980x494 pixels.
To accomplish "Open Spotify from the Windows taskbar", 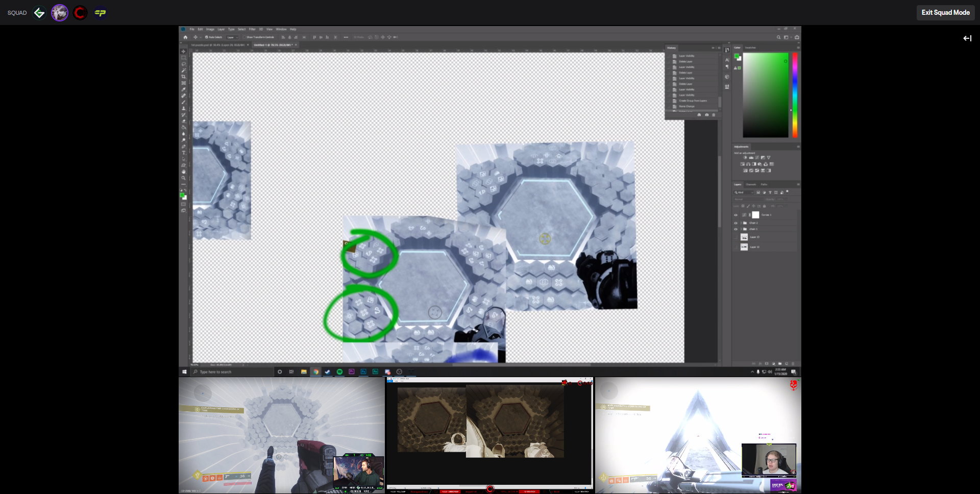I will 339,372.
